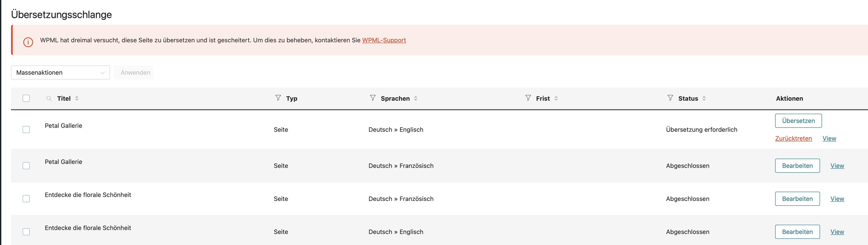868x245 pixels.
Task: Open the Typ column filter icon
Action: coord(278,98)
